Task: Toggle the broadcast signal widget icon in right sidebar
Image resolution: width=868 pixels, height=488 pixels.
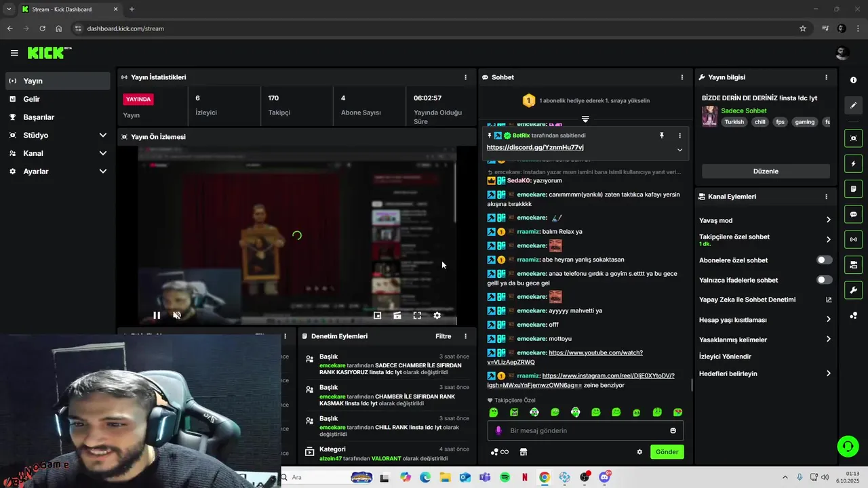Action: pyautogui.click(x=853, y=239)
